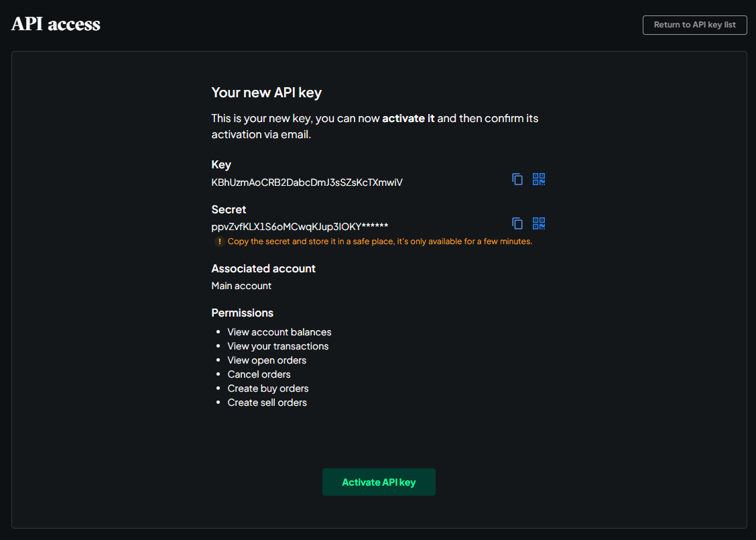This screenshot has width=756, height=540.
Task: Select the Main account text
Action: click(x=241, y=286)
